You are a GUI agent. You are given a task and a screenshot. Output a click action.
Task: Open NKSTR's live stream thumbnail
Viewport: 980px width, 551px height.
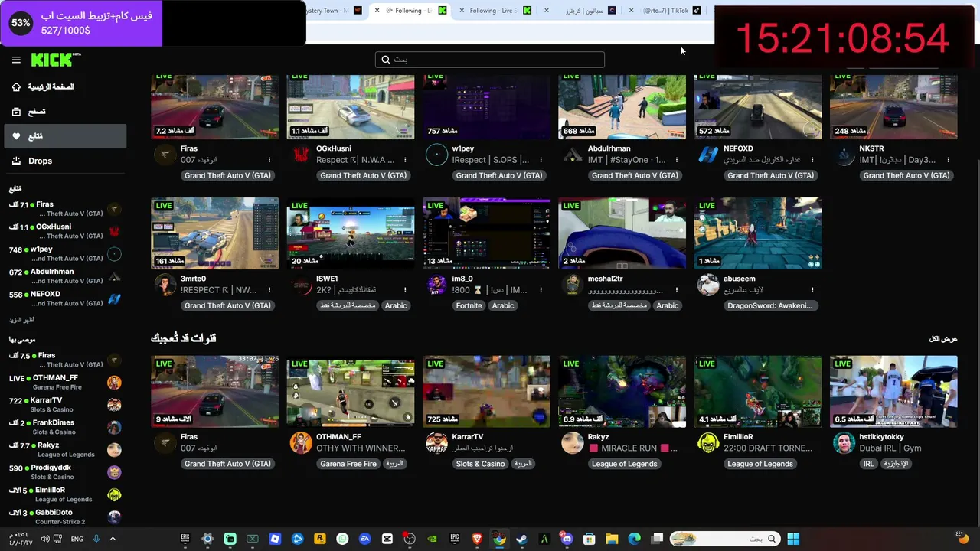tap(893, 106)
